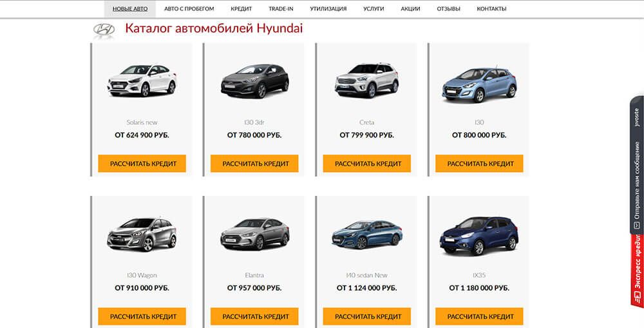644x328 pixels.
Task: Click the Elantra price 957 000 руб.
Action: (254, 288)
